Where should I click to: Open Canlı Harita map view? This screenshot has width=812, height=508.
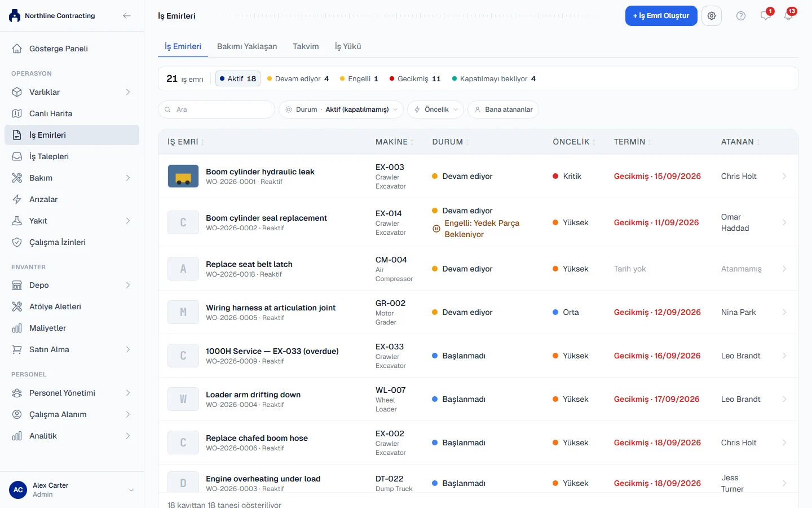coord(72,113)
